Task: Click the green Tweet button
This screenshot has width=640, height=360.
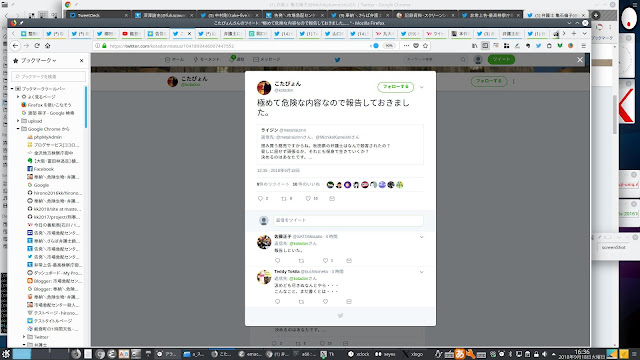Action: coord(501,60)
